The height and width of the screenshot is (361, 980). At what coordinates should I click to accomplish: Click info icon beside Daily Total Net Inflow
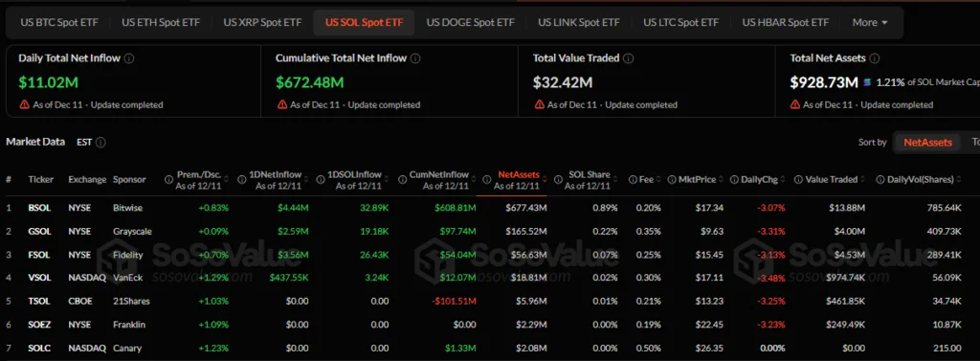point(129,58)
